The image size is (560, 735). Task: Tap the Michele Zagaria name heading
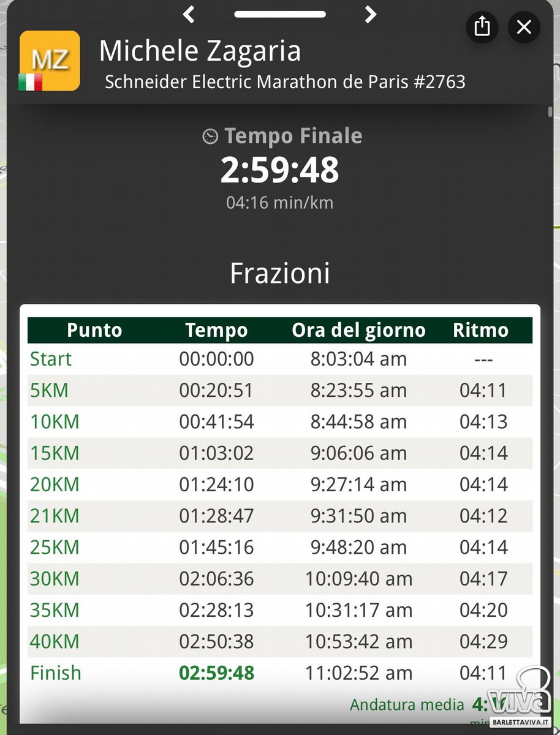200,51
